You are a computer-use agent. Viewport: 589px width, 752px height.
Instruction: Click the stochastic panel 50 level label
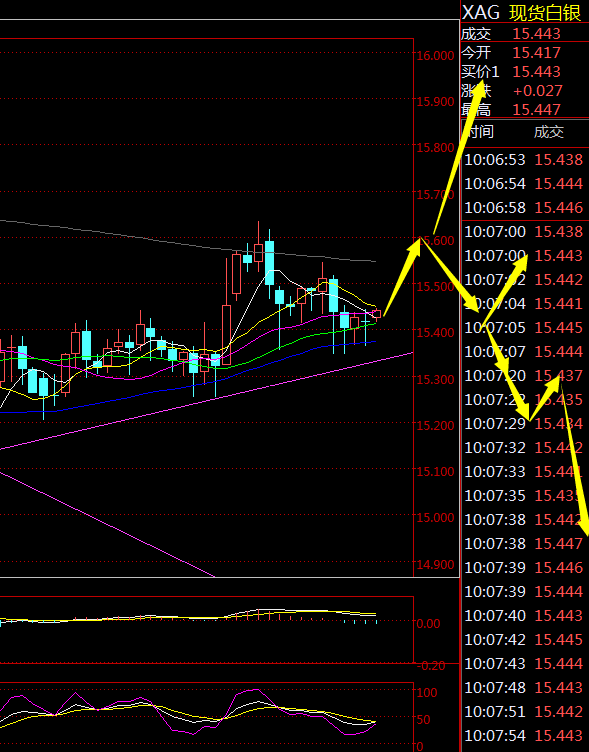pyautogui.click(x=423, y=719)
